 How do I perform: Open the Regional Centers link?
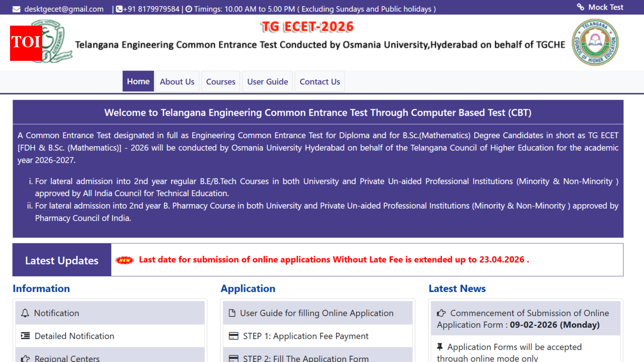pos(66,357)
